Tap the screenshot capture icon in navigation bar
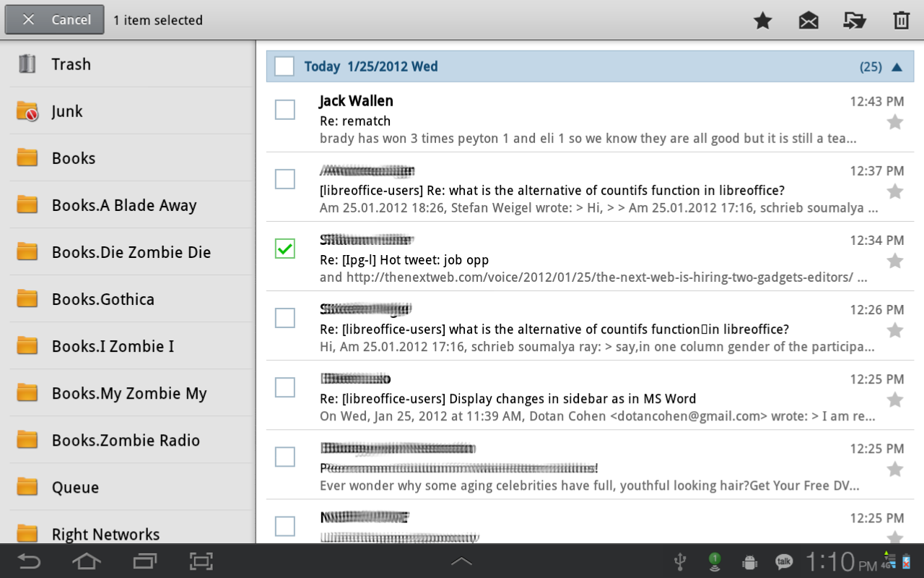Screen dimensions: 924x578 [x=200, y=561]
